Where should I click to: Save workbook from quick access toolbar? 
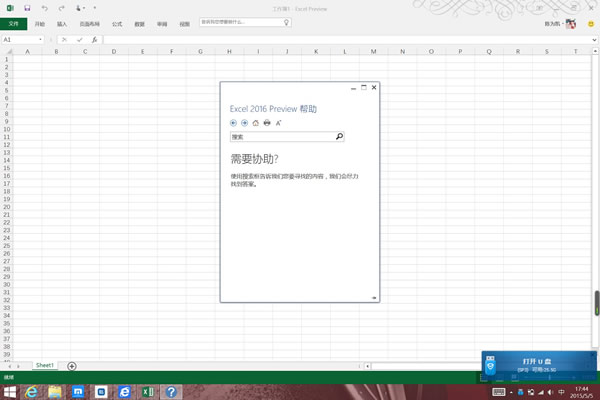click(27, 7)
